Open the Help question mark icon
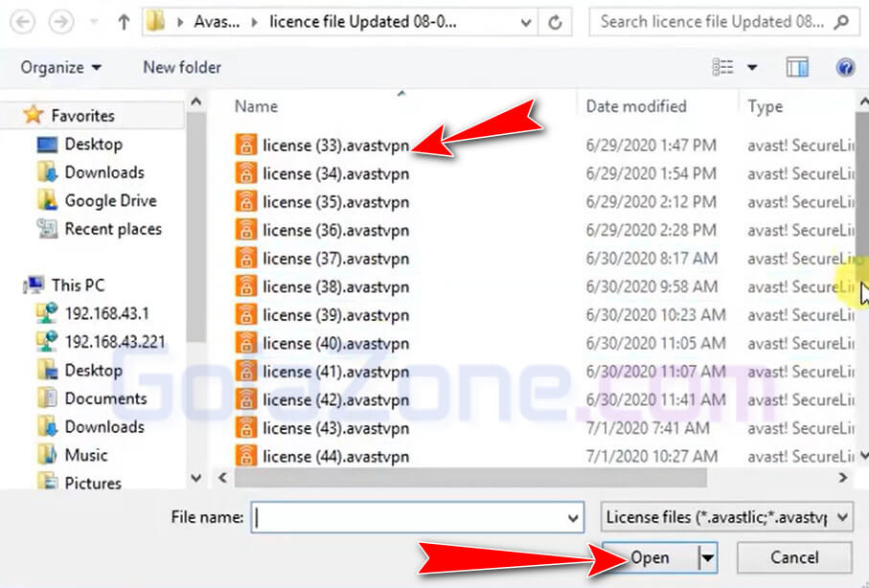The image size is (869, 588). tap(845, 67)
